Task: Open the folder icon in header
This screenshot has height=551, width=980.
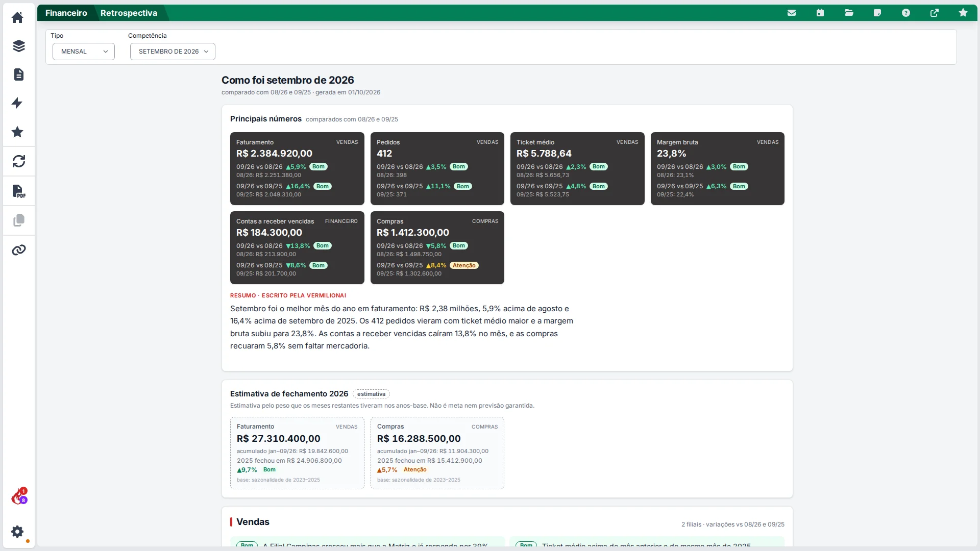Action: pos(849,13)
